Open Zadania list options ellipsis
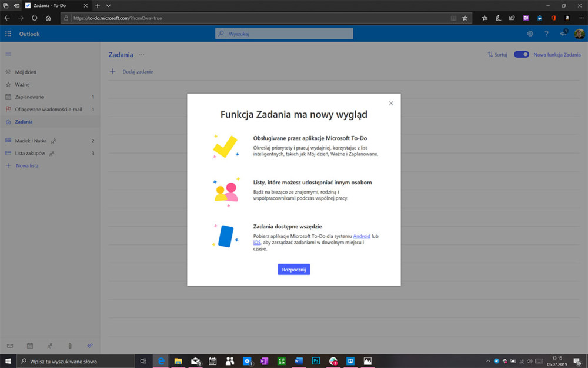The width and height of the screenshot is (588, 368). coord(141,54)
